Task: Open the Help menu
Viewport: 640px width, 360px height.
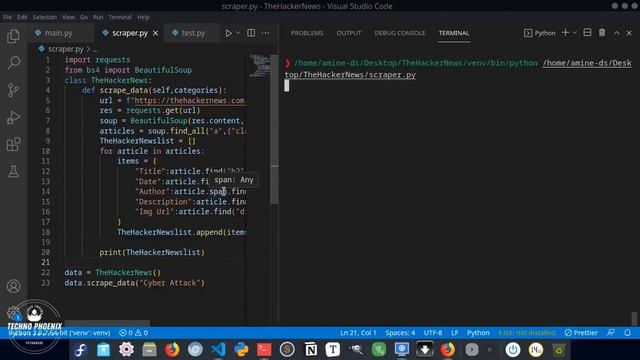Action: (x=143, y=17)
